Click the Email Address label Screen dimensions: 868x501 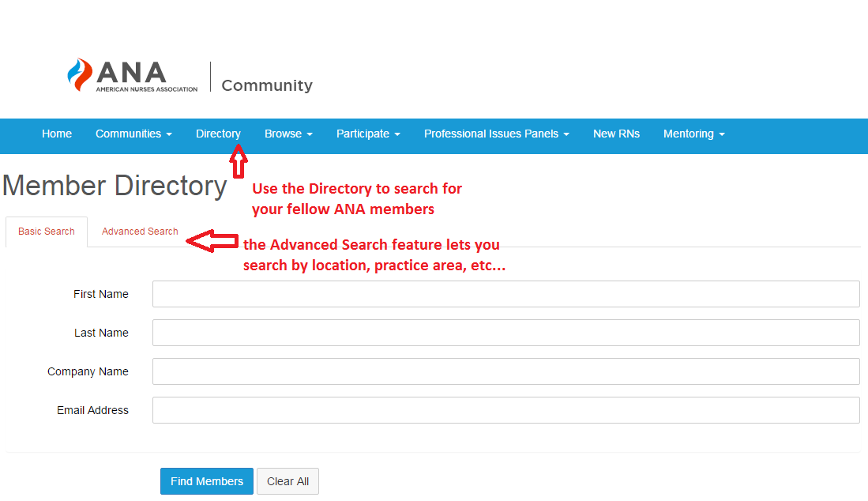[x=92, y=410]
